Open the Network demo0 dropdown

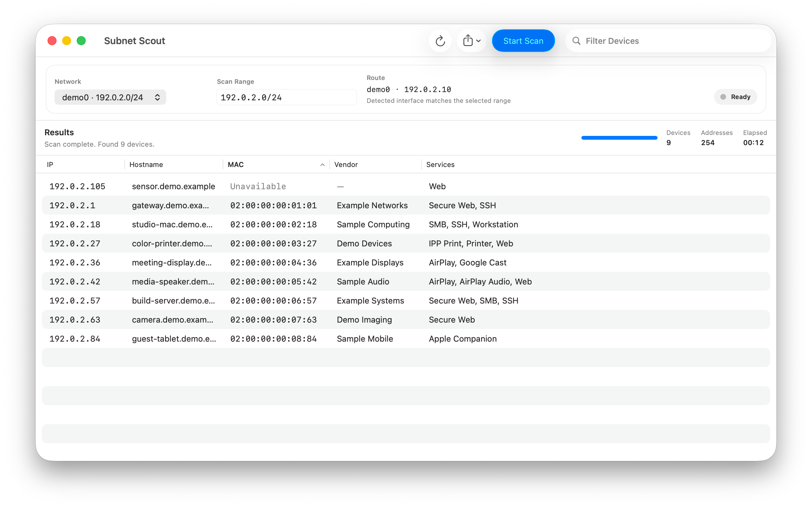(110, 97)
